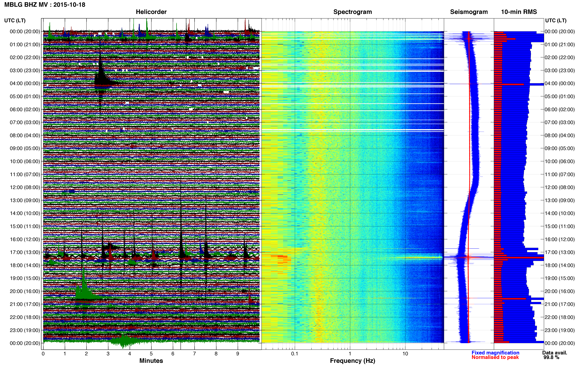
Task: Click the "UTC (LT)" label beside the helicorder
Action: click(15, 20)
